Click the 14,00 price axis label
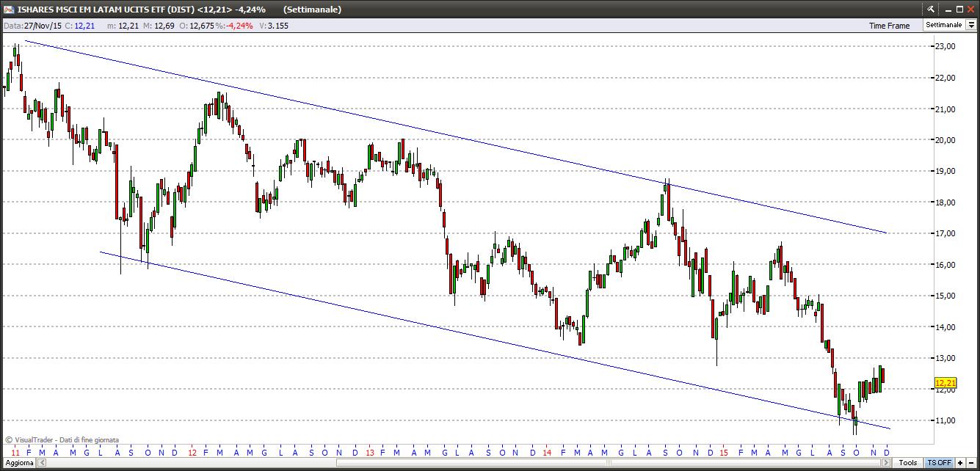Image resolution: width=980 pixels, height=471 pixels. (945, 327)
